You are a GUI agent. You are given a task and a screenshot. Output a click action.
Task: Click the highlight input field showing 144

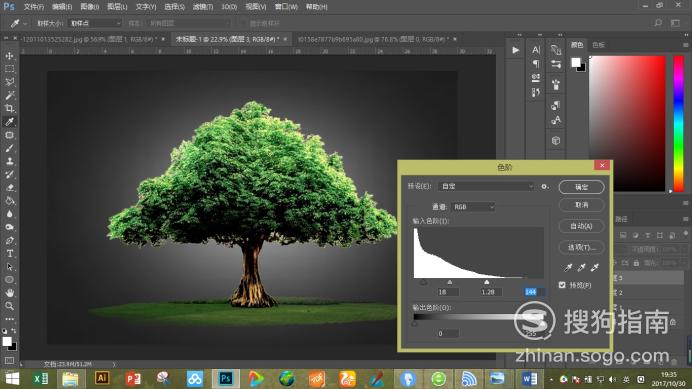[534, 292]
